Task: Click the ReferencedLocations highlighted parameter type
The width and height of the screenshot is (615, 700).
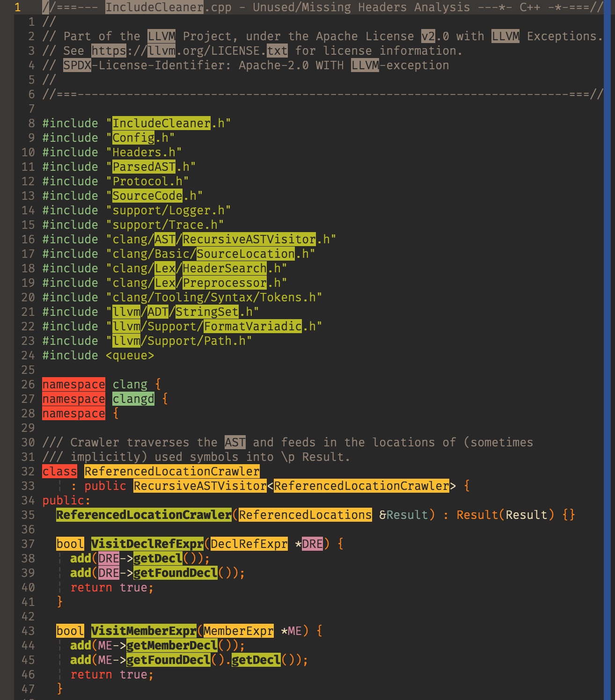Action: pyautogui.click(x=305, y=515)
